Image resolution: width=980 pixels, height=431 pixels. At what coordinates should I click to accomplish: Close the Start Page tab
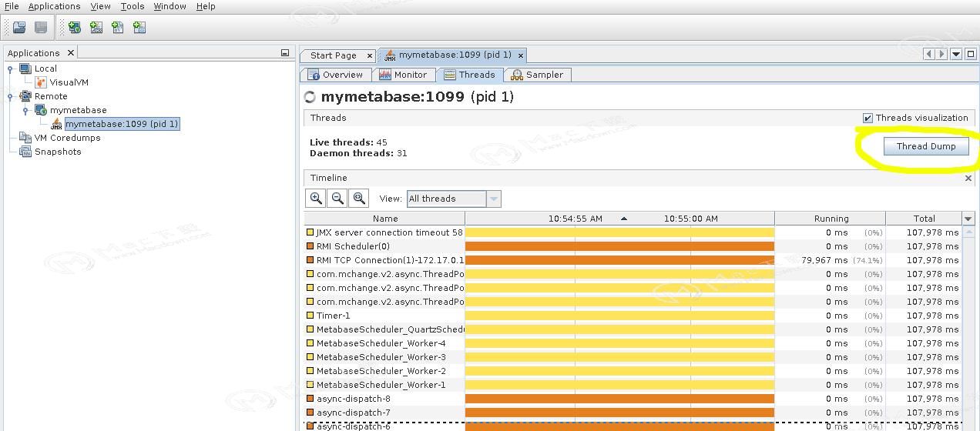click(x=370, y=55)
